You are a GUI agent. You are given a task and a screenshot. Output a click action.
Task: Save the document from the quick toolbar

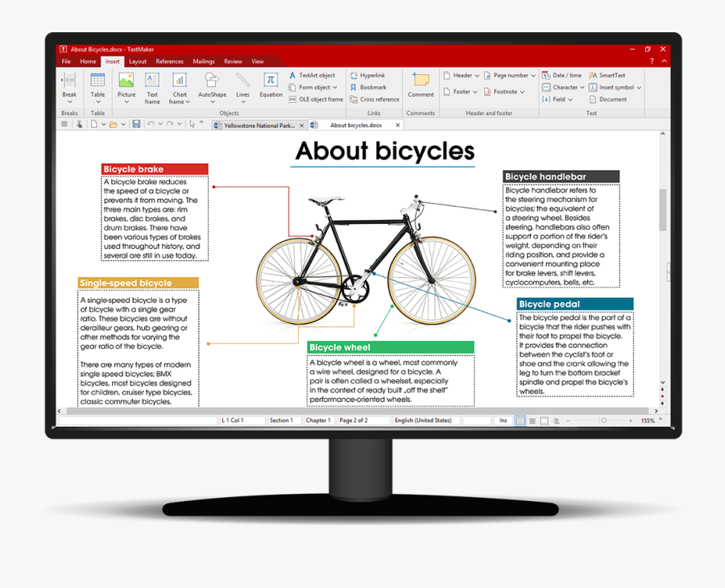(136, 124)
